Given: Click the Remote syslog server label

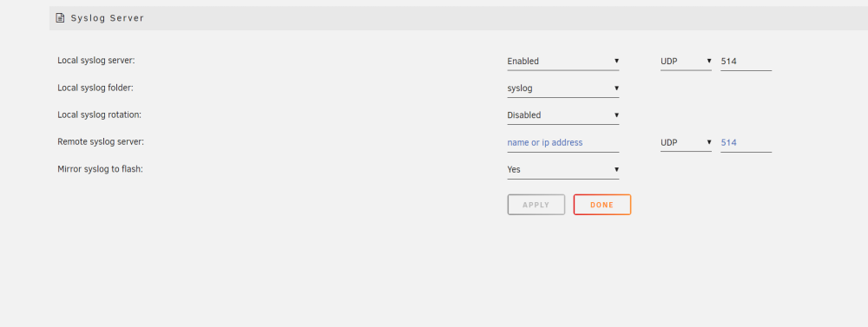Looking at the screenshot, I should [x=101, y=141].
